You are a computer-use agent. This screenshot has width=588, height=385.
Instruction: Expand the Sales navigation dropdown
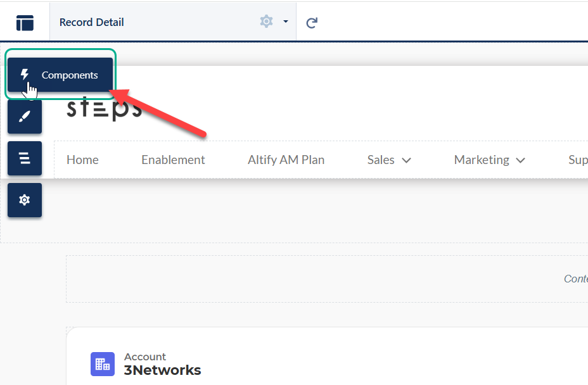389,160
